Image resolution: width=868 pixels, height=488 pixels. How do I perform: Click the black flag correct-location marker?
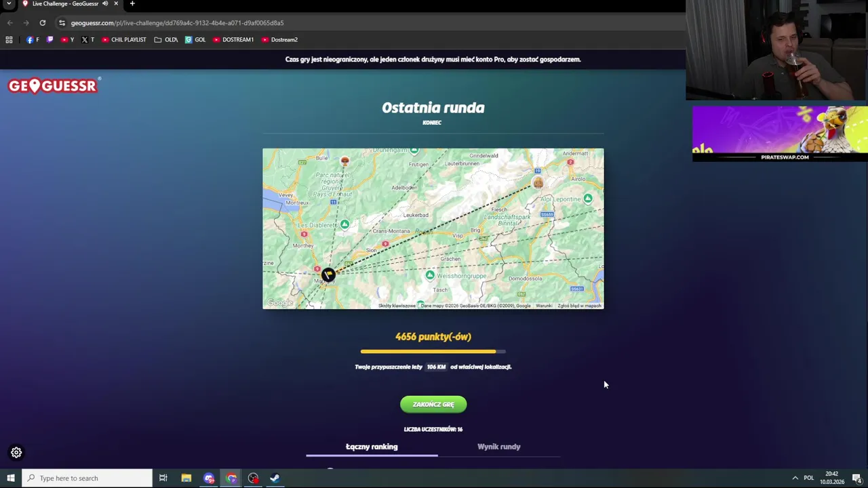pos(328,274)
